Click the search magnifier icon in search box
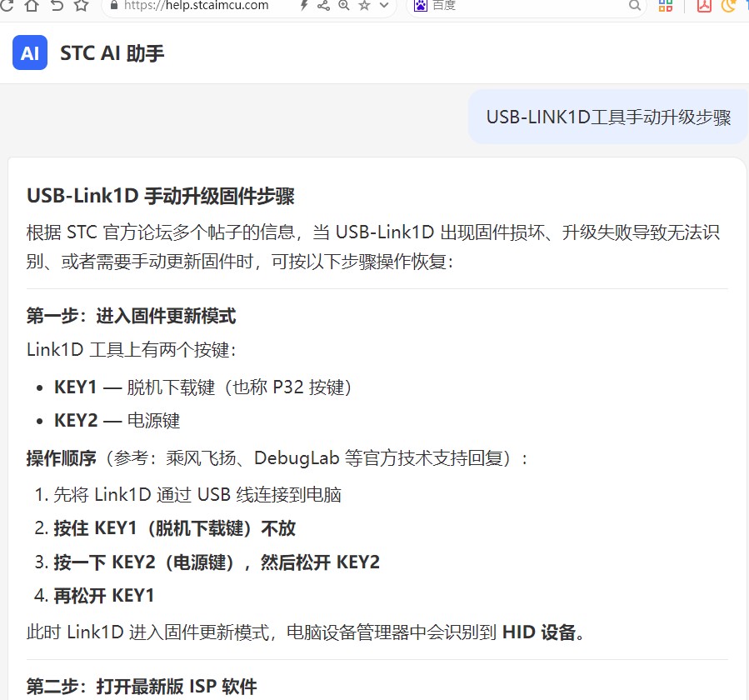 point(634,5)
